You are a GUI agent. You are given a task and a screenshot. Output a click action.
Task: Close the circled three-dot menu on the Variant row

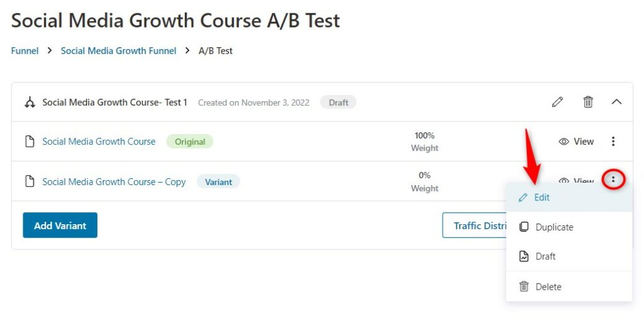tap(613, 179)
